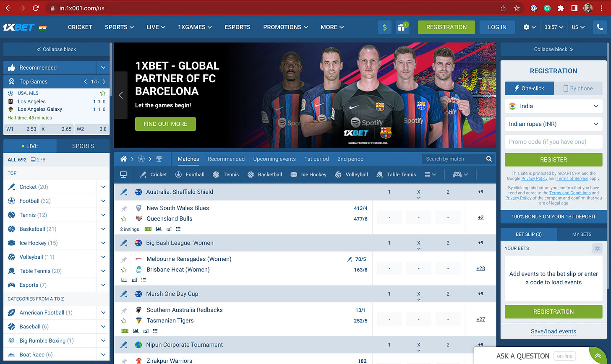
Task: Open the deposit dollar icon
Action: click(384, 27)
